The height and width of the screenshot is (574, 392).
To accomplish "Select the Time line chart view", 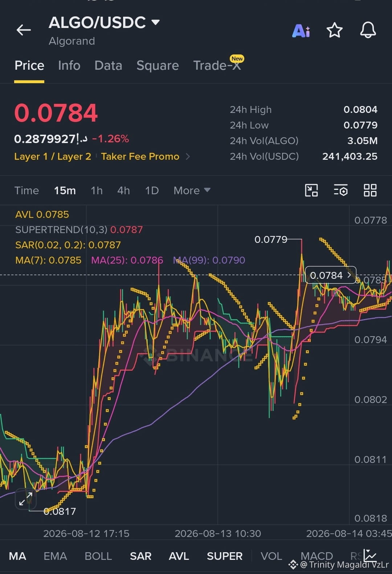I will pyautogui.click(x=26, y=191).
